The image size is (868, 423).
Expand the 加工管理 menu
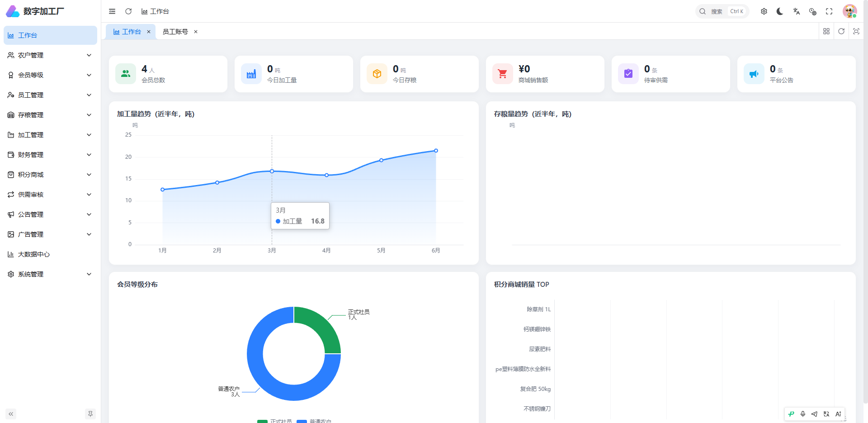click(x=50, y=135)
